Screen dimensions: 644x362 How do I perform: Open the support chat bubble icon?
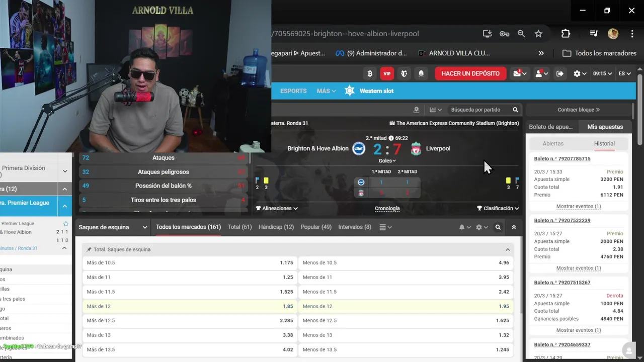[x=628, y=350]
